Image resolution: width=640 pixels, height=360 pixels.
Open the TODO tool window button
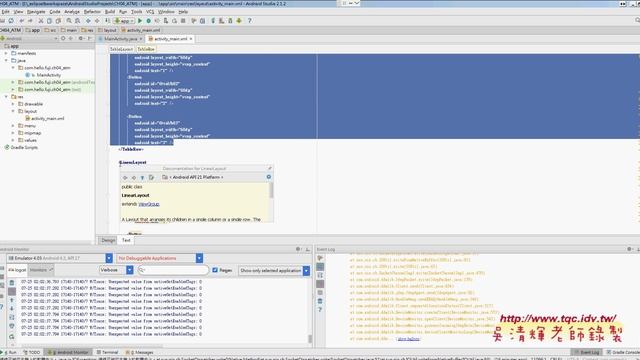click(32, 352)
